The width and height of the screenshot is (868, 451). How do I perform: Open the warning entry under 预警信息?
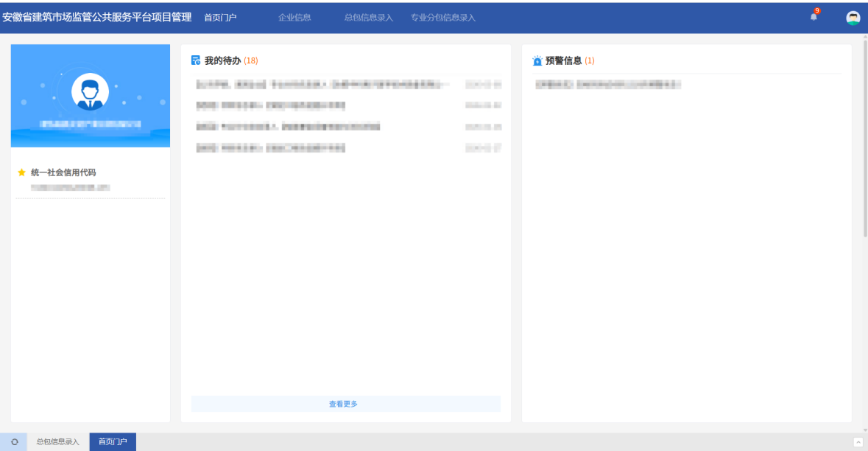pos(607,85)
